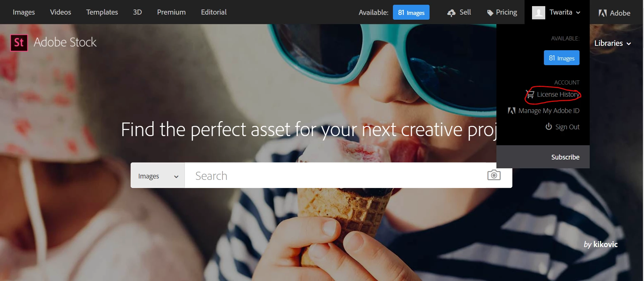
Task: Click the Sign Out power icon
Action: (549, 127)
